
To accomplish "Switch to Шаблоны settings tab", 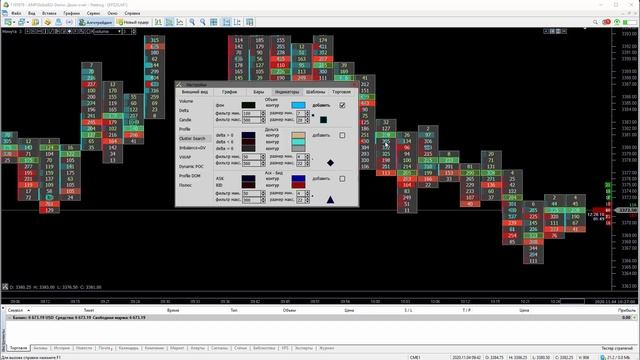I will pos(316,92).
